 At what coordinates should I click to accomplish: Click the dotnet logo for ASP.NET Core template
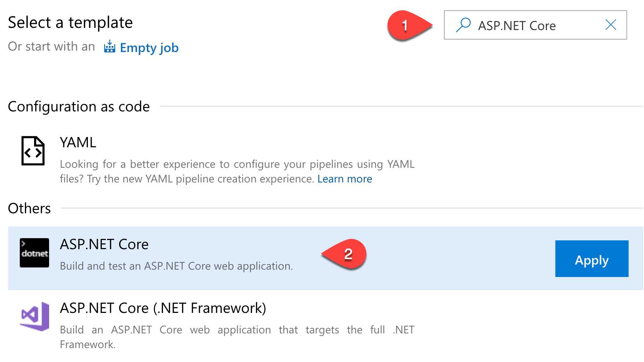34,252
